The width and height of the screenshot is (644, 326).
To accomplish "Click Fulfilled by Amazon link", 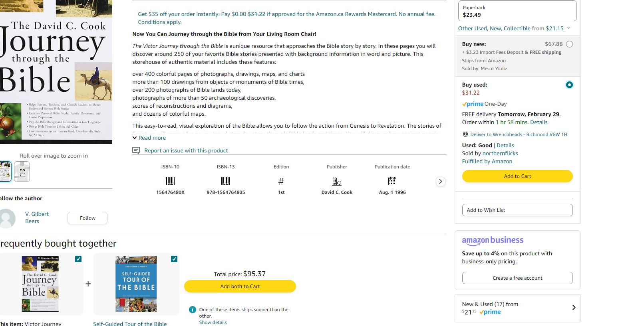I will (487, 161).
